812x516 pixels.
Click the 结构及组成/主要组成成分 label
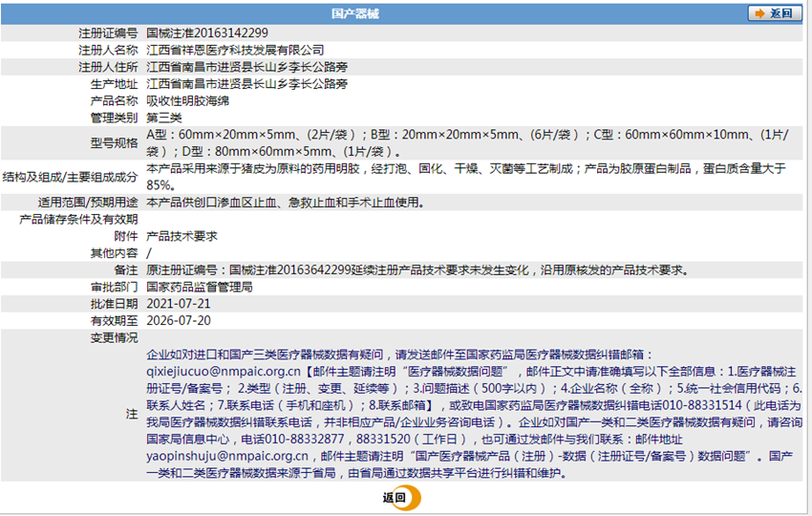coord(70,177)
